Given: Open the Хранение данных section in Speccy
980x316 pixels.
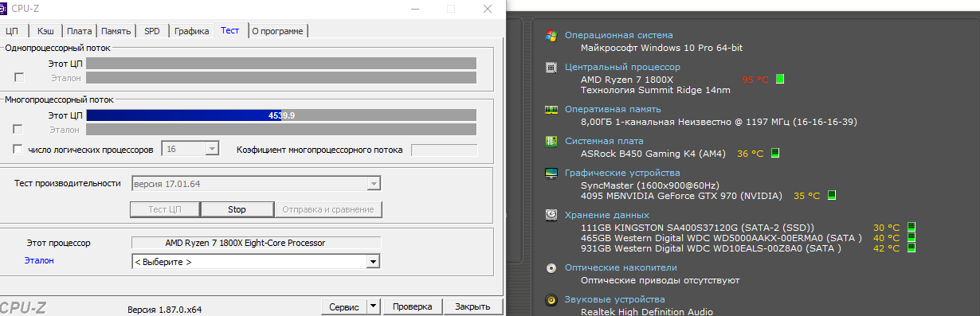Looking at the screenshot, I should [x=607, y=215].
